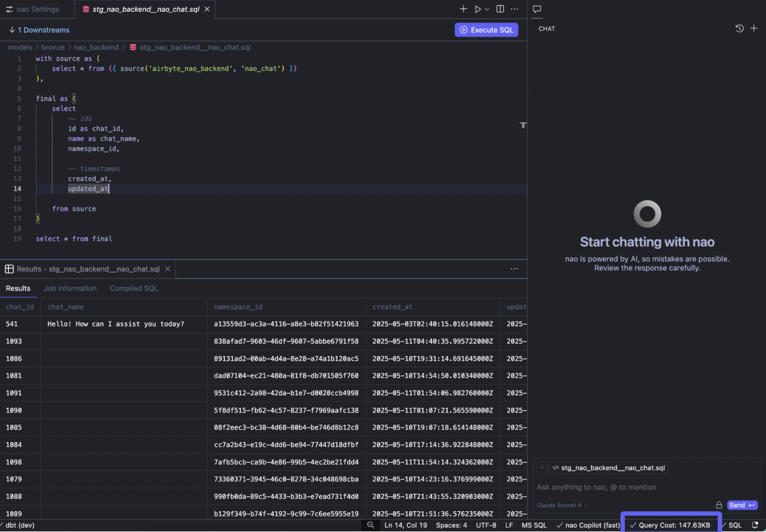The width and height of the screenshot is (766, 532).
Task: Select created_at value 2025-05-11T04:40:35.995722000Z
Action: tap(432, 341)
